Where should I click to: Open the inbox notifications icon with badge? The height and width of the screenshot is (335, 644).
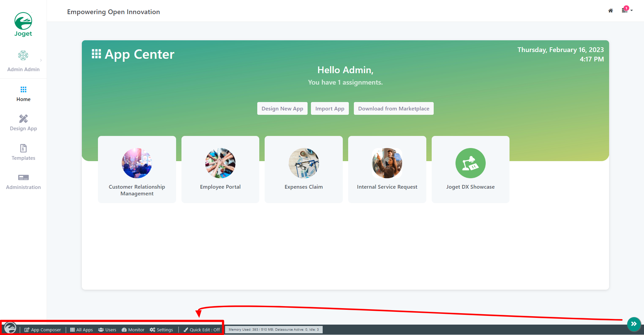pyautogui.click(x=625, y=10)
